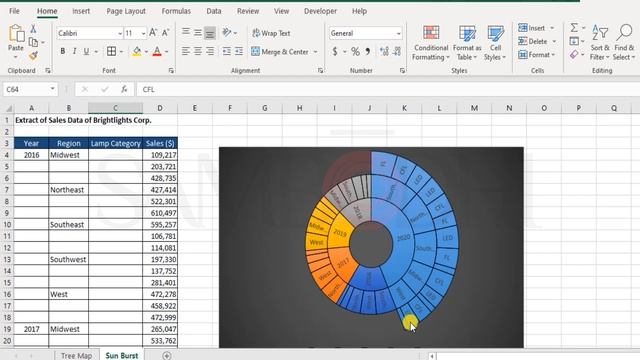This screenshot has height=360, width=640.
Task: Click the Fill down icon
Action: click(574, 41)
